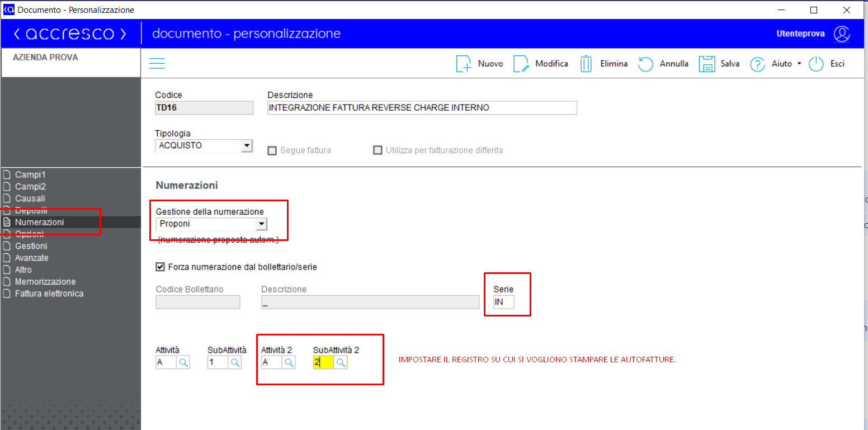Click the SubAttività input field
The image size is (868, 430).
pyautogui.click(x=218, y=362)
